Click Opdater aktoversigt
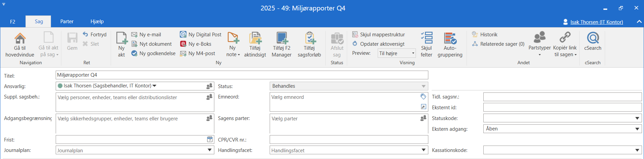 tap(378, 44)
